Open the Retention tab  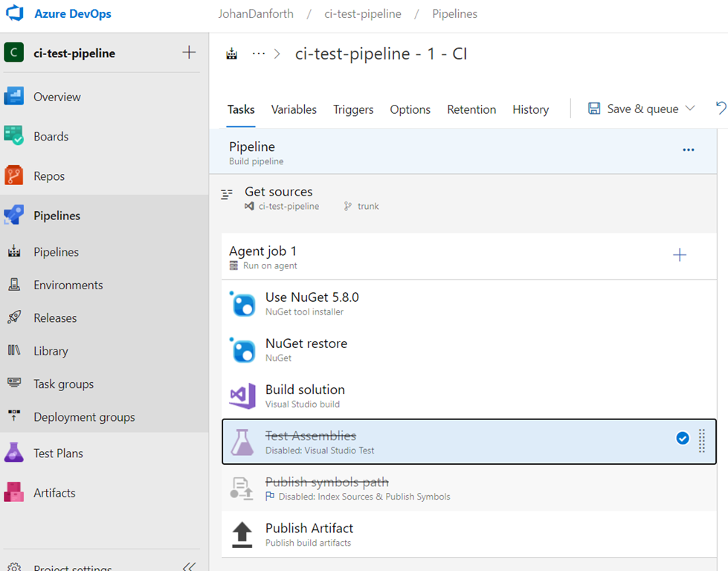tap(471, 109)
